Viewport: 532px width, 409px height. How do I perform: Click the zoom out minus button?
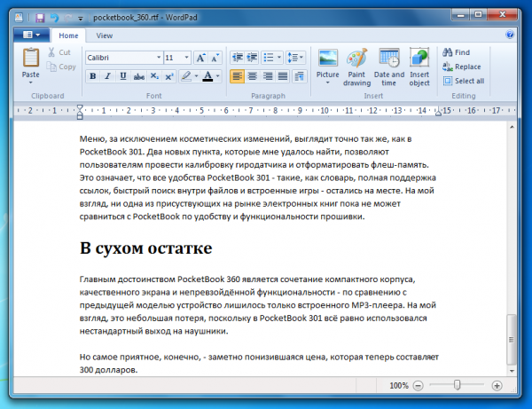point(419,386)
